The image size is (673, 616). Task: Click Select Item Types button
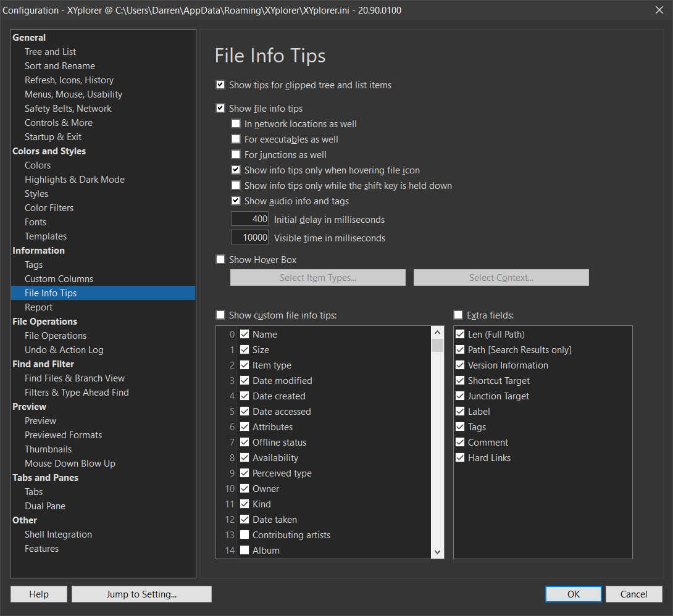[317, 278]
